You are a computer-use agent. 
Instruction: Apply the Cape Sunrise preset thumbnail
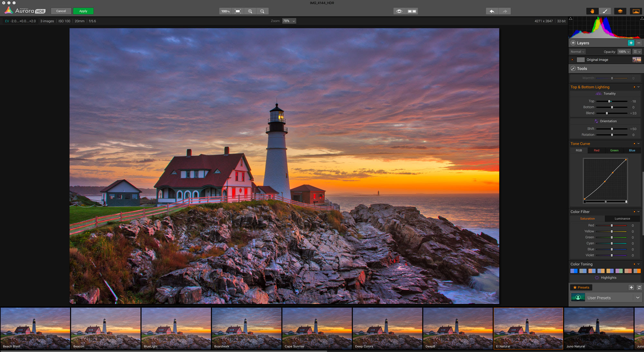click(317, 329)
